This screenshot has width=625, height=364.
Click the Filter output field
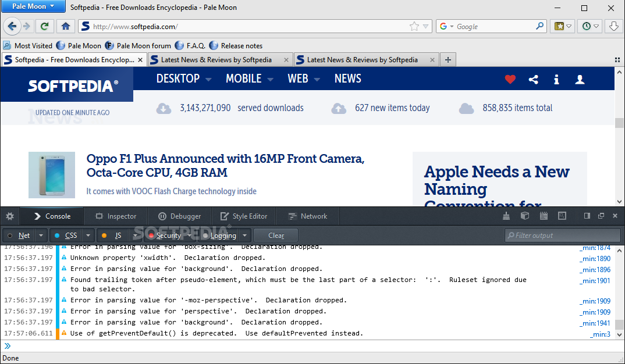562,235
